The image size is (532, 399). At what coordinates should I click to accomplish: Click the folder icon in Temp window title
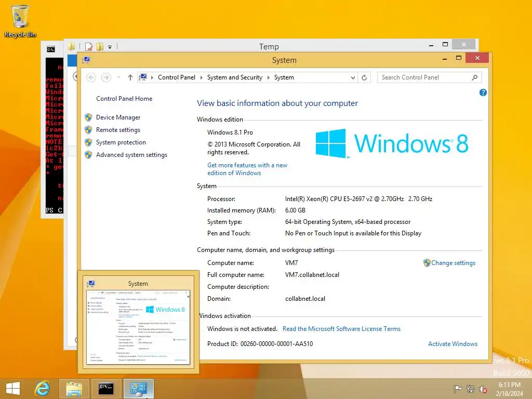click(71, 46)
